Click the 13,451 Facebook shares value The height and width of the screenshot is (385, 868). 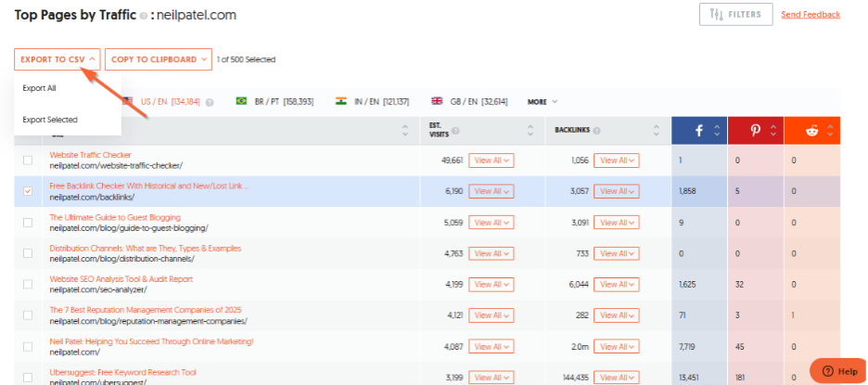click(x=689, y=378)
